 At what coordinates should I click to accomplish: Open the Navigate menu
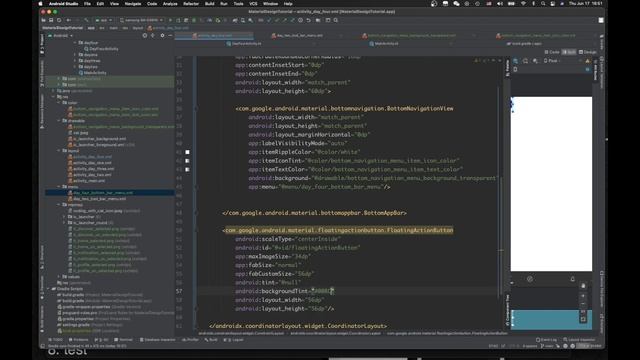click(133, 4)
